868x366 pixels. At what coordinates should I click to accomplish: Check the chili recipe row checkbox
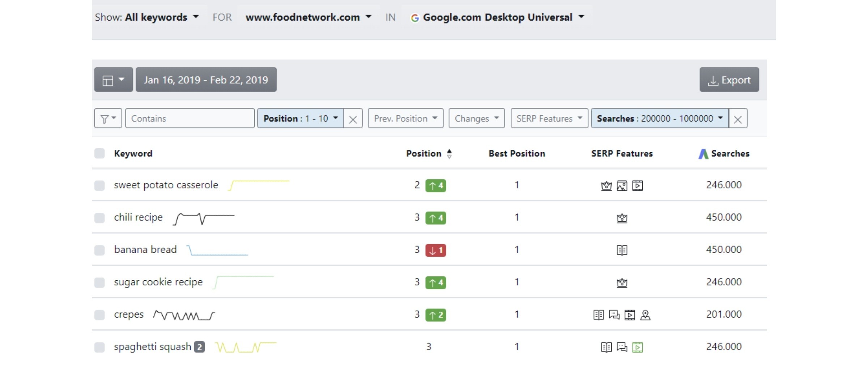click(x=99, y=217)
